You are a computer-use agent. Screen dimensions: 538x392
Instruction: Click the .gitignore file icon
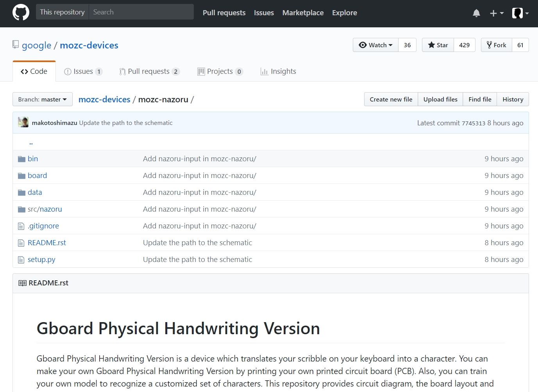[x=21, y=226]
